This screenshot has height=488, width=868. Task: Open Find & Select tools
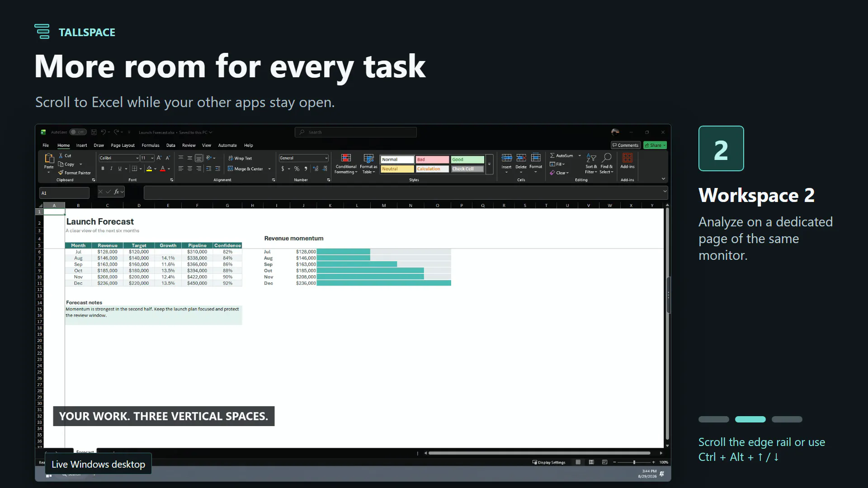coord(607,163)
